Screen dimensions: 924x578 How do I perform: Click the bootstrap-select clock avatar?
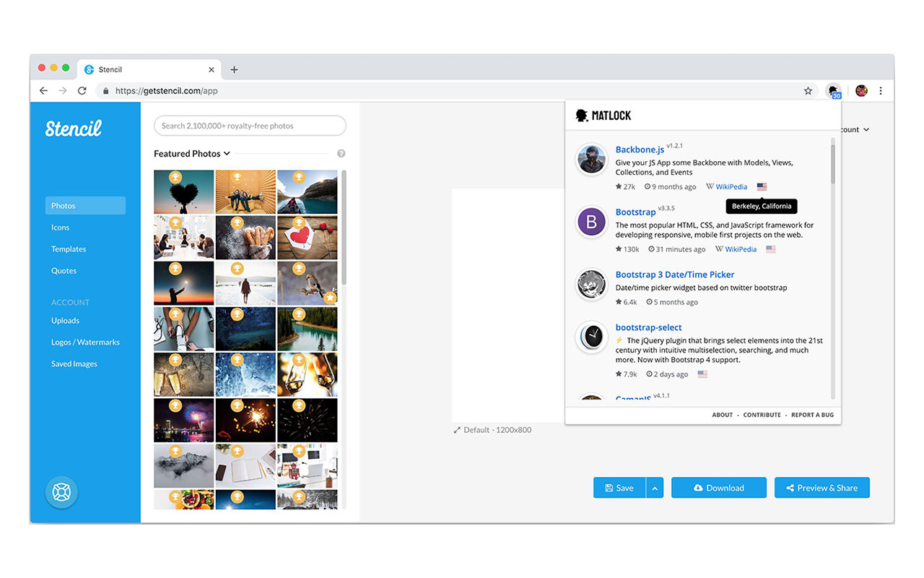tap(591, 337)
